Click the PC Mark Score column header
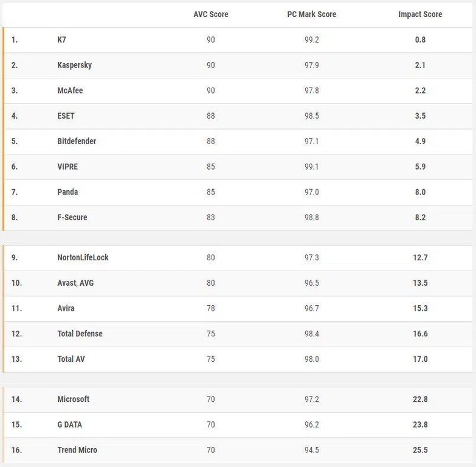This screenshot has height=467, width=476. pyautogui.click(x=312, y=14)
